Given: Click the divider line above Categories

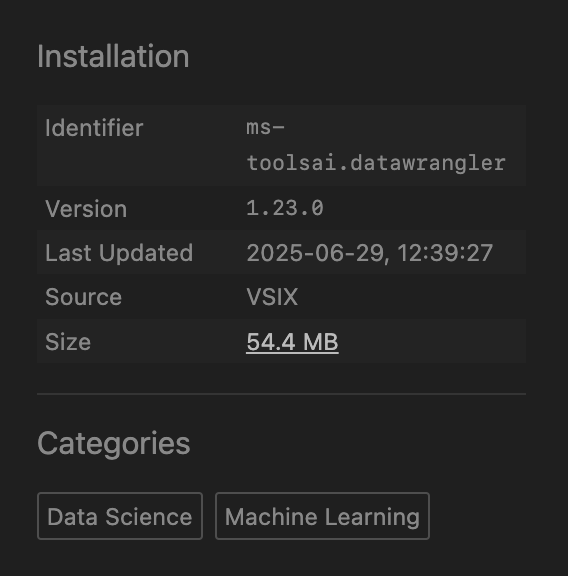Looking at the screenshot, I should point(281,394).
